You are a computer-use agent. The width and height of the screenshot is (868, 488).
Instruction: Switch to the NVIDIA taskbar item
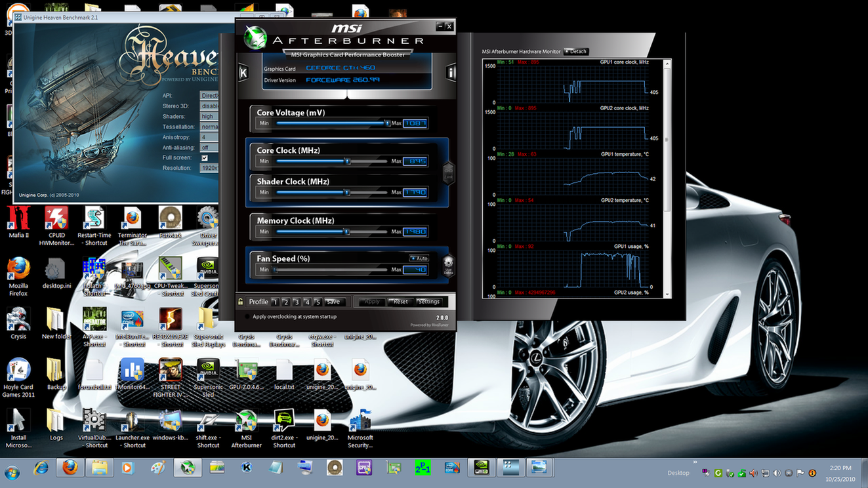pos(481,468)
